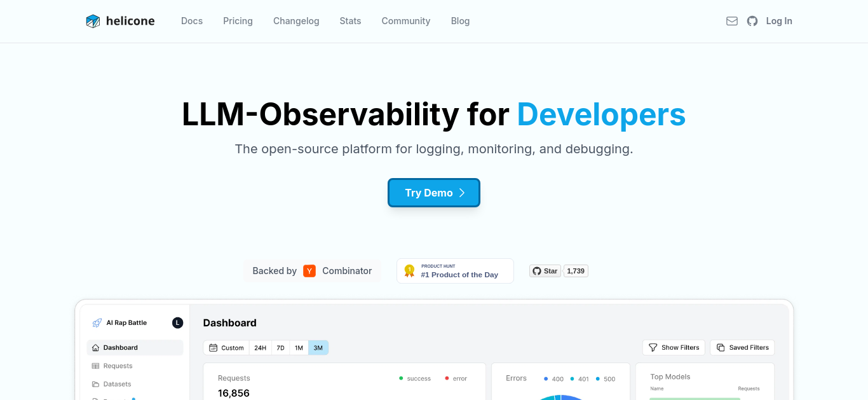Screen dimensions: 868x400
Task: Click the chevron arrow in Try Demo
Action: (x=462, y=193)
